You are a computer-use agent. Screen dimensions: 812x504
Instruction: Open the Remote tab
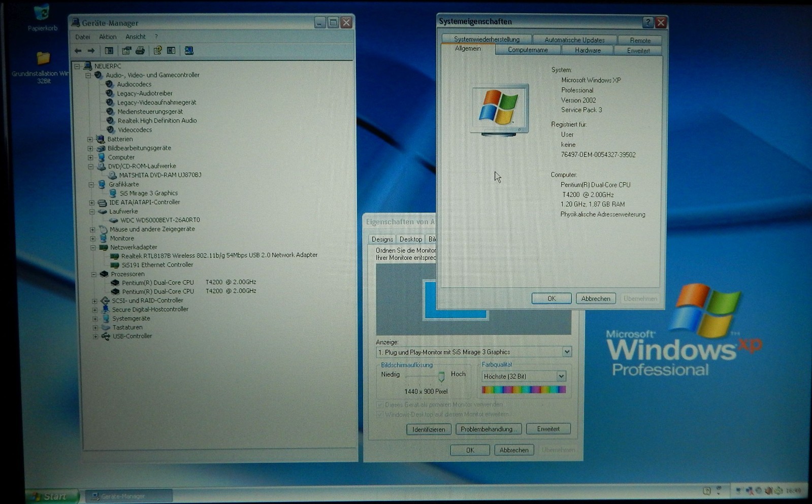[x=640, y=41]
